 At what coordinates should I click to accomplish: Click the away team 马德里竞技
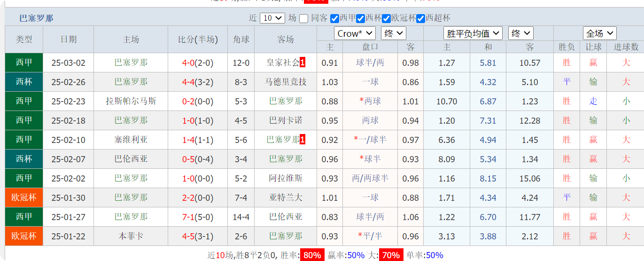(x=286, y=82)
